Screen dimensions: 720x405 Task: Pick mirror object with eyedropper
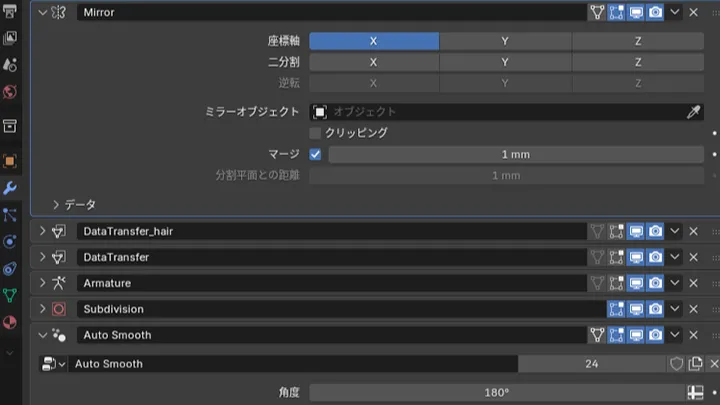694,112
